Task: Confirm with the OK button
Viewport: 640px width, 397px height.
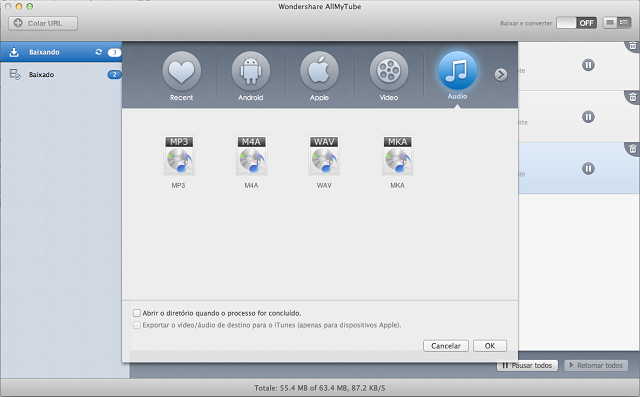Action: tap(490, 346)
